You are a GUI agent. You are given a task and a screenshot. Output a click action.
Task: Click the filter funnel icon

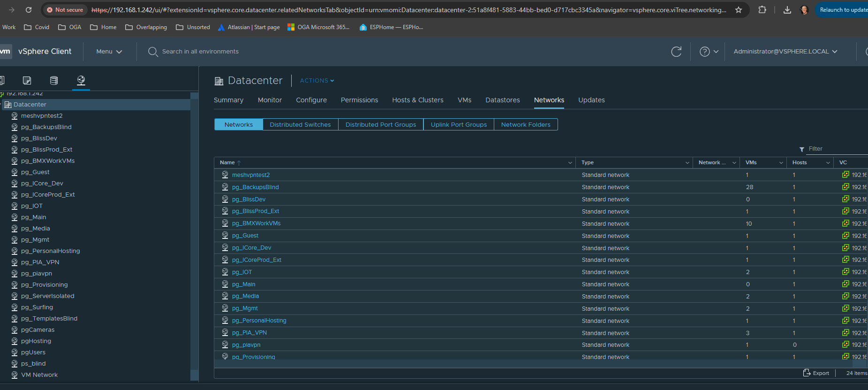(x=802, y=149)
